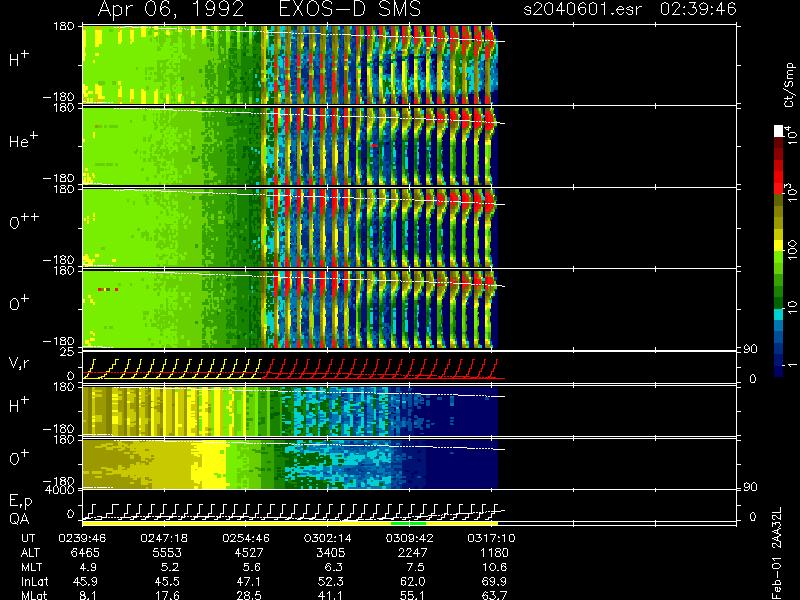This screenshot has width=800, height=600.
Task: Click the MLat value "63.7"
Action: [x=494, y=595]
